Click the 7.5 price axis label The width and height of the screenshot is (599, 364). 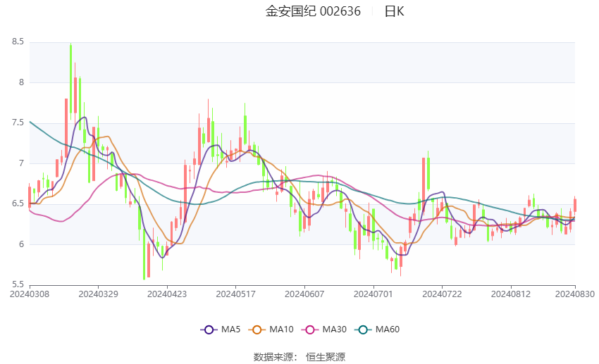tap(18, 123)
